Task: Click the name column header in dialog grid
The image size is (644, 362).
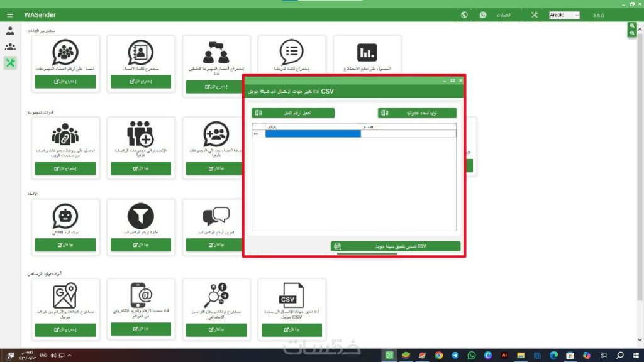Action: pyautogui.click(x=408, y=127)
